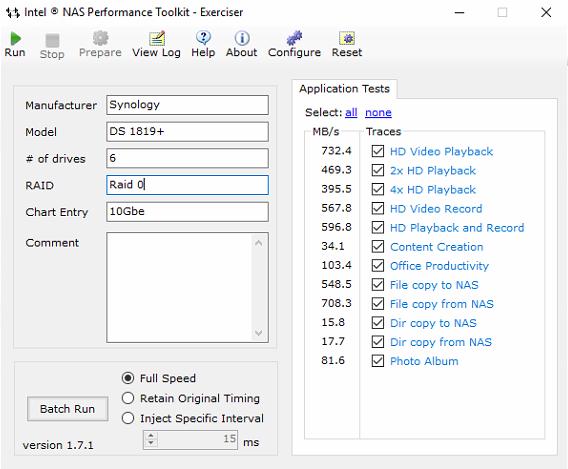Close the Exerciser window
This screenshot has width=568, height=469.
point(546,13)
